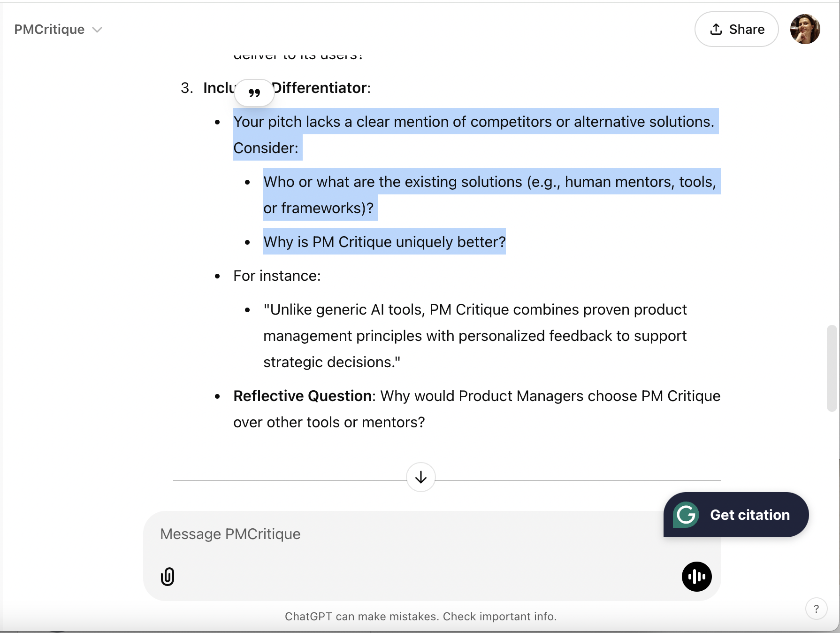Click the 'strategic decisions."' text line
Viewport: 840px width, 633px height.
332,362
